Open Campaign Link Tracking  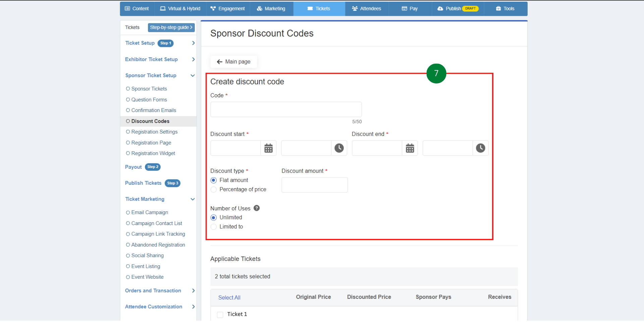click(158, 234)
